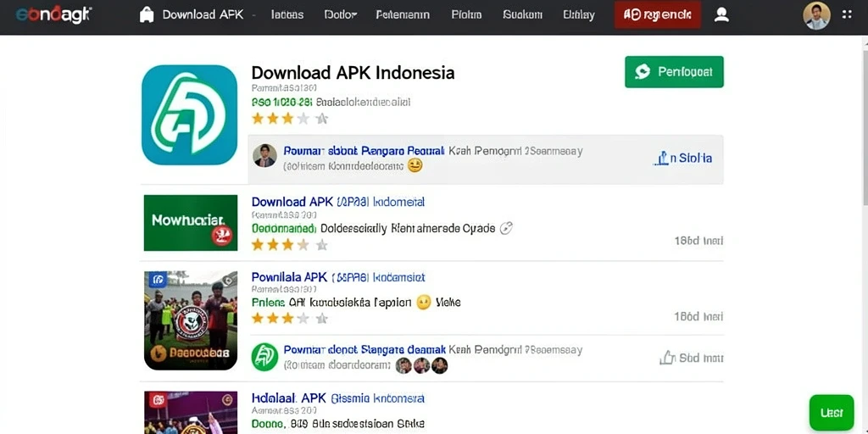Screen dimensions: 868x434
Task: Click the green Penfogoat button
Action: click(x=674, y=71)
